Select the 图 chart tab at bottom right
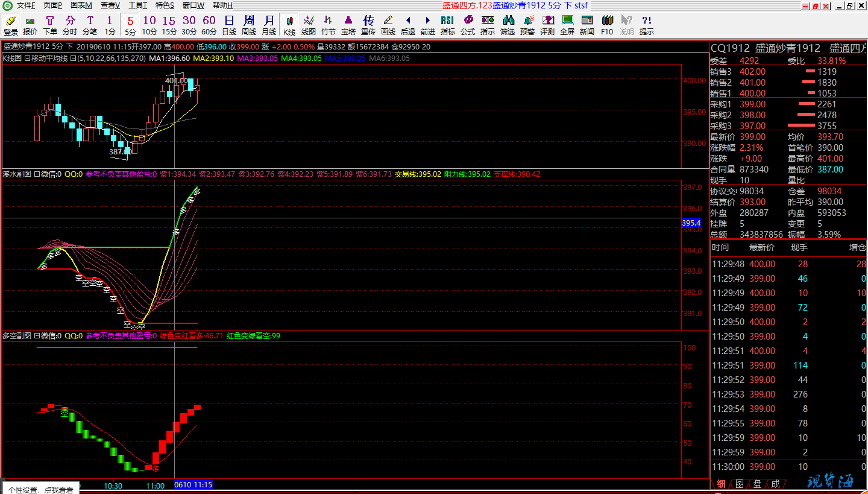Image resolution: width=868 pixels, height=494 pixels. pos(739,484)
